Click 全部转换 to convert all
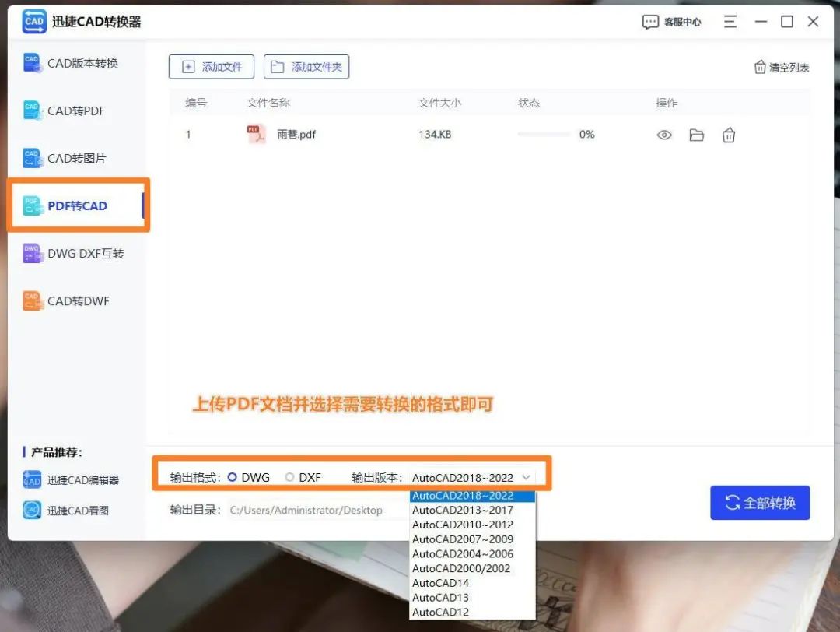 (x=760, y=503)
